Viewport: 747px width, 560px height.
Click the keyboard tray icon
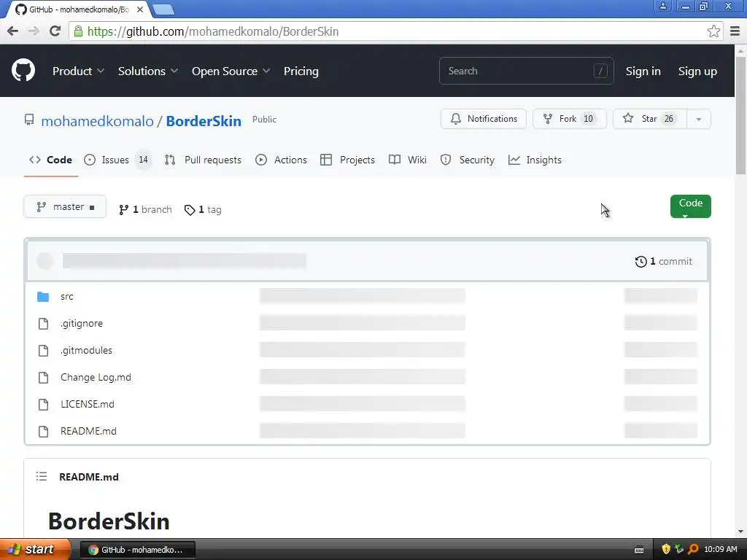coord(639,550)
